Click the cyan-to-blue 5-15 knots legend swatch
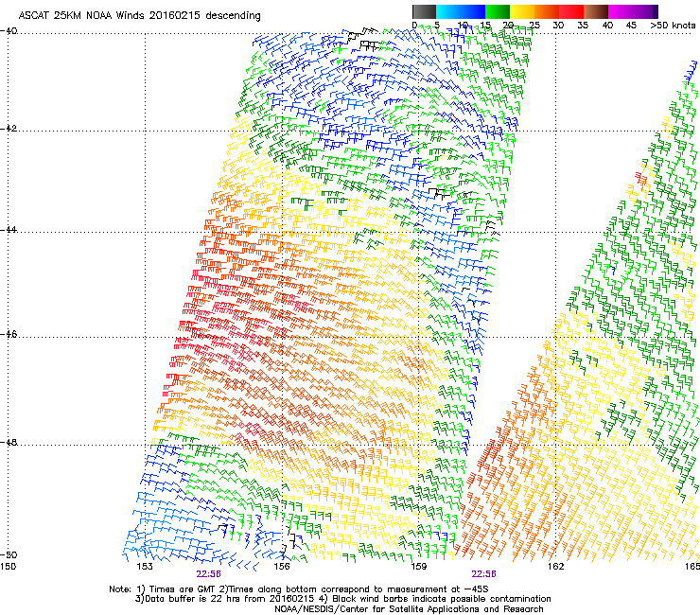 (461, 11)
